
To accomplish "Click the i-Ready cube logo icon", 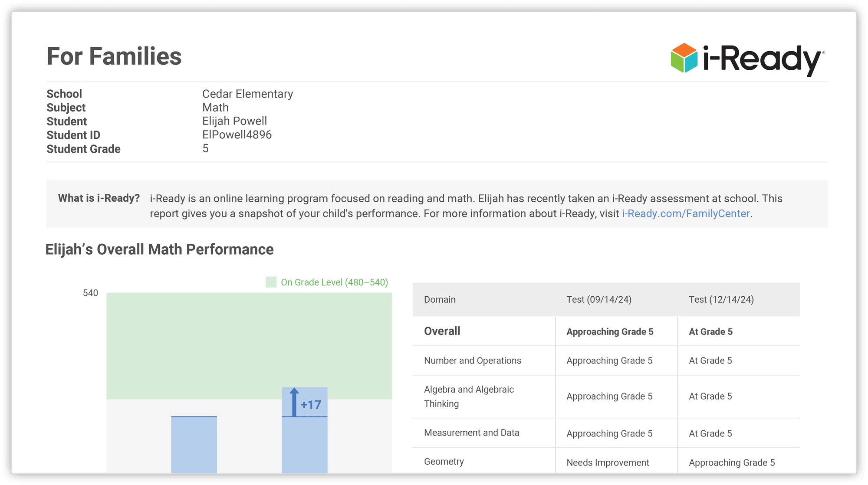I will coord(684,58).
